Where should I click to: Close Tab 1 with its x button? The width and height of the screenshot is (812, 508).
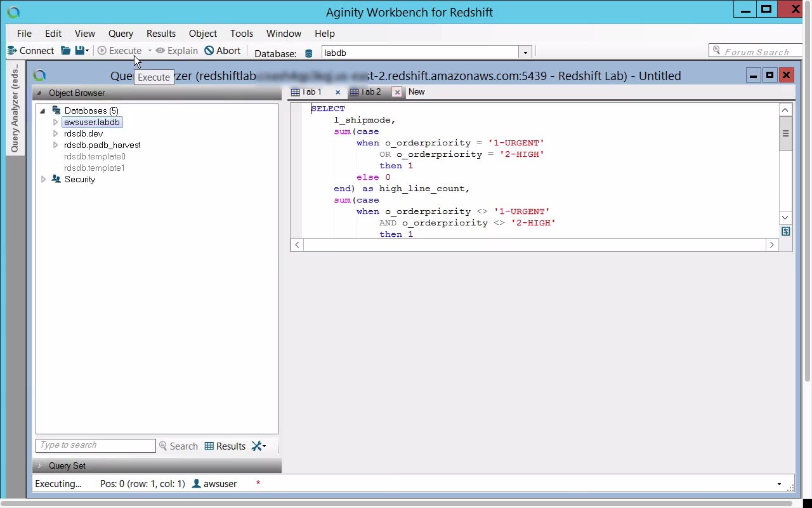(x=337, y=92)
